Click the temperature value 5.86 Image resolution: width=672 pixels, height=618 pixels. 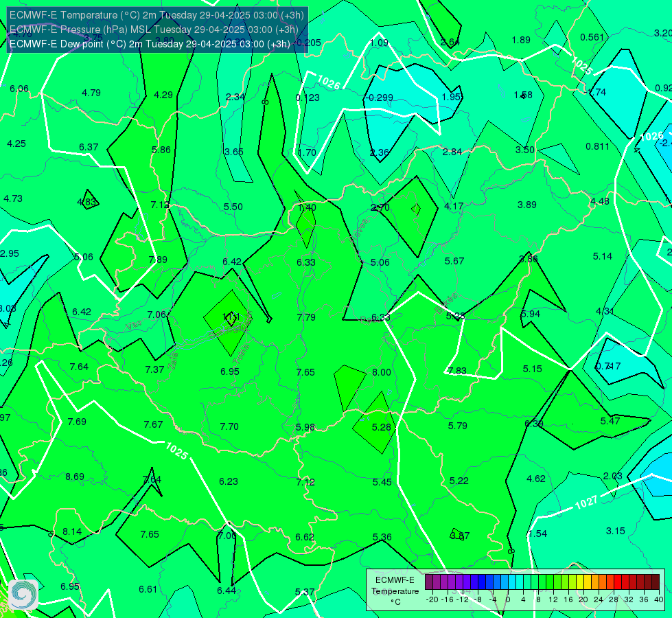coord(161,150)
